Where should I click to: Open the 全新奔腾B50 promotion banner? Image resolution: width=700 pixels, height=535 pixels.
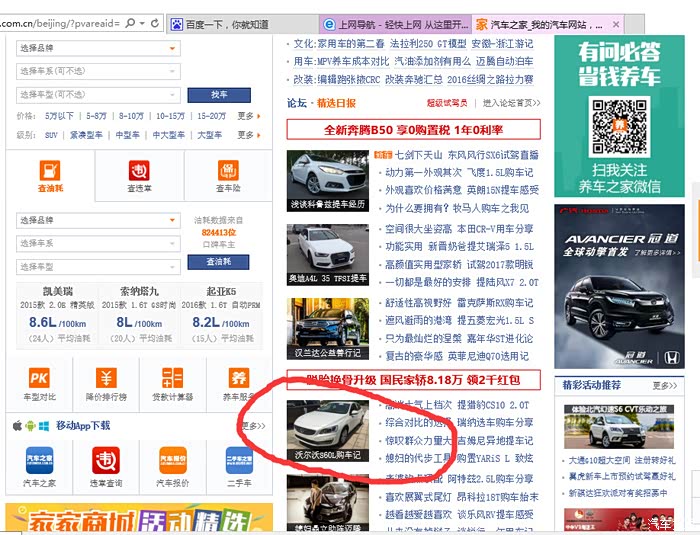coord(413,130)
